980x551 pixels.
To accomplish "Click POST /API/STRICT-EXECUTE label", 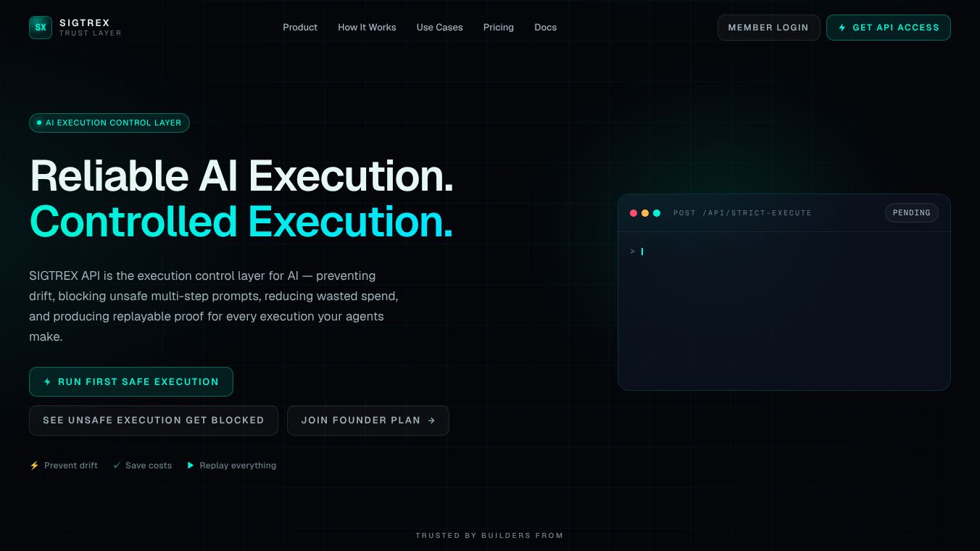I will coord(742,213).
